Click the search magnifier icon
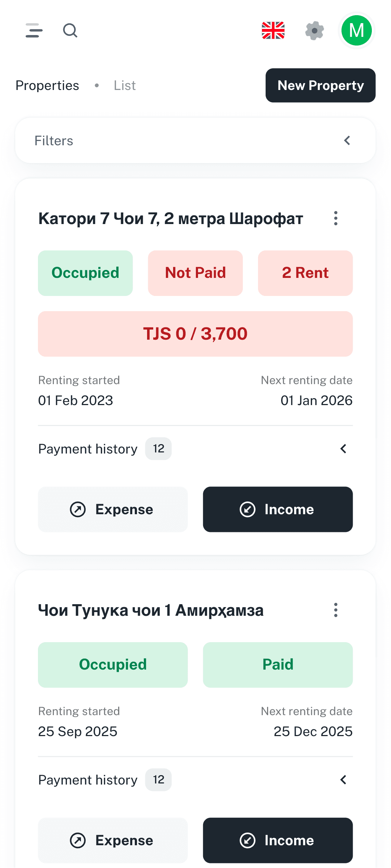 [x=70, y=31]
